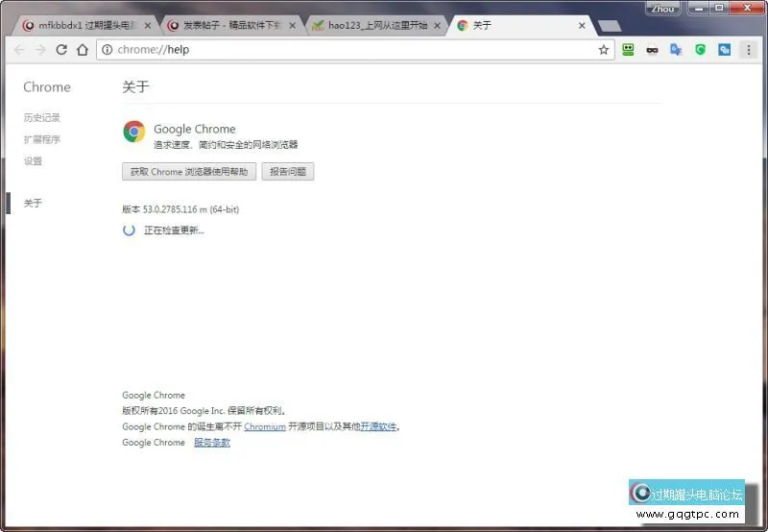Open the Google Translate extension icon
The width and height of the screenshot is (768, 532).
pos(676,50)
